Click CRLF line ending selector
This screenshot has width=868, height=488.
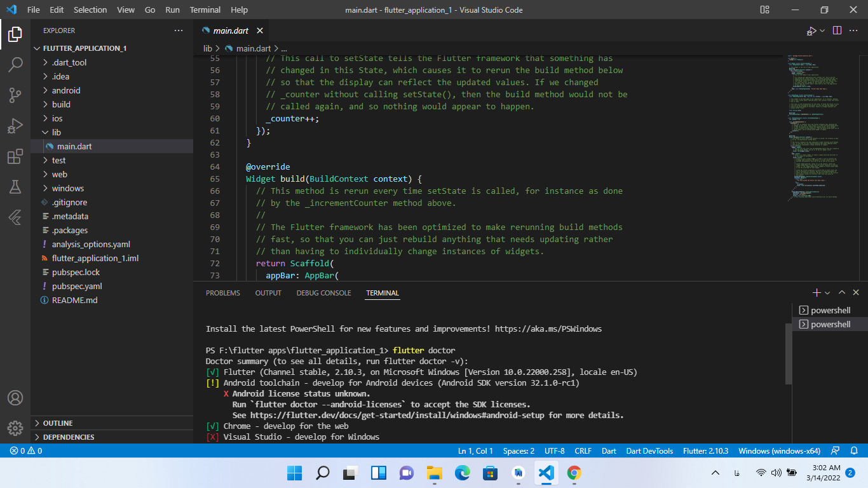pos(583,451)
